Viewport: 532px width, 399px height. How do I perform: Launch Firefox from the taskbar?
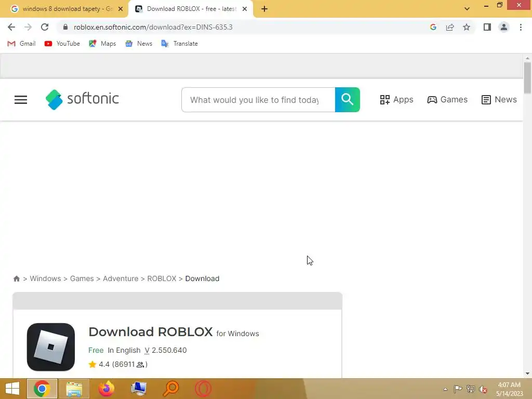point(106,389)
